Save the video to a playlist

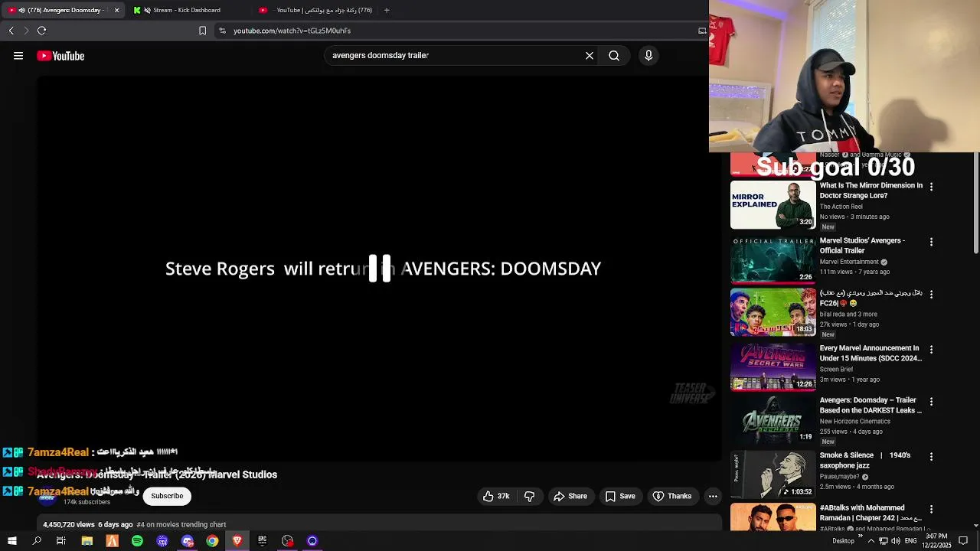[620, 496]
